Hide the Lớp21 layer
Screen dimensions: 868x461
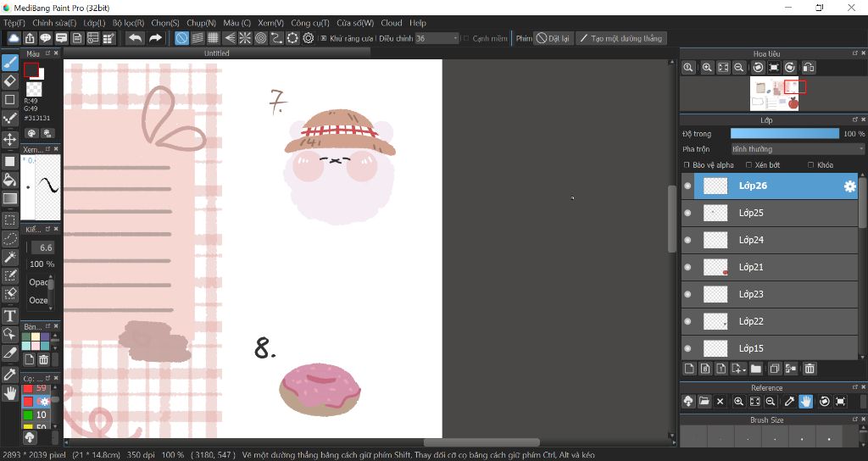point(688,267)
